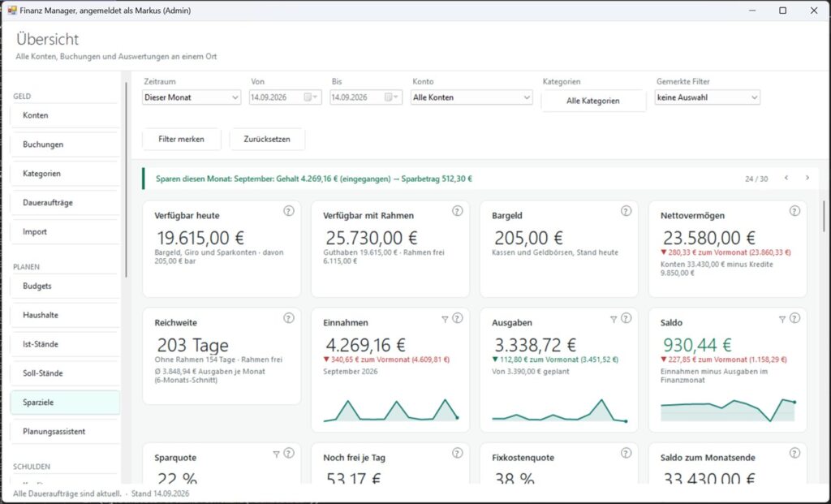Open Soll-Stände in the sidebar

pos(65,373)
